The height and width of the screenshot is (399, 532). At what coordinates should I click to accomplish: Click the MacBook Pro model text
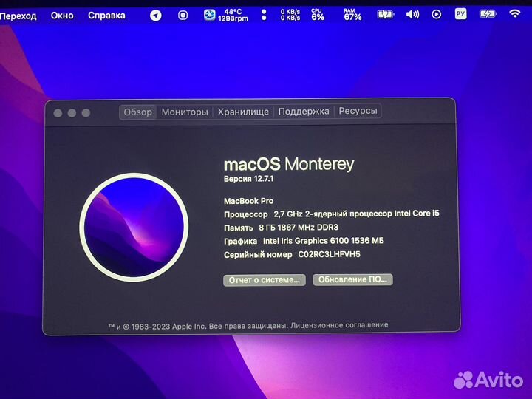[248, 201]
